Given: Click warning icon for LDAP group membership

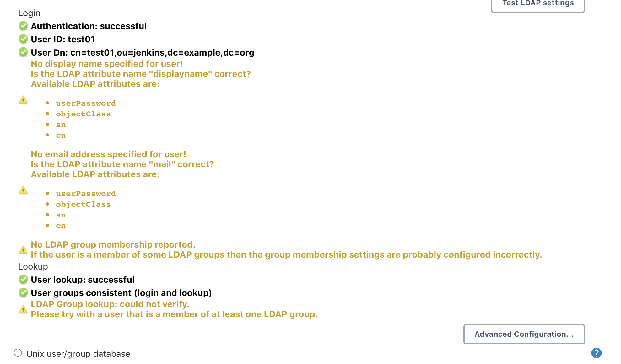Looking at the screenshot, I should 23,250.
